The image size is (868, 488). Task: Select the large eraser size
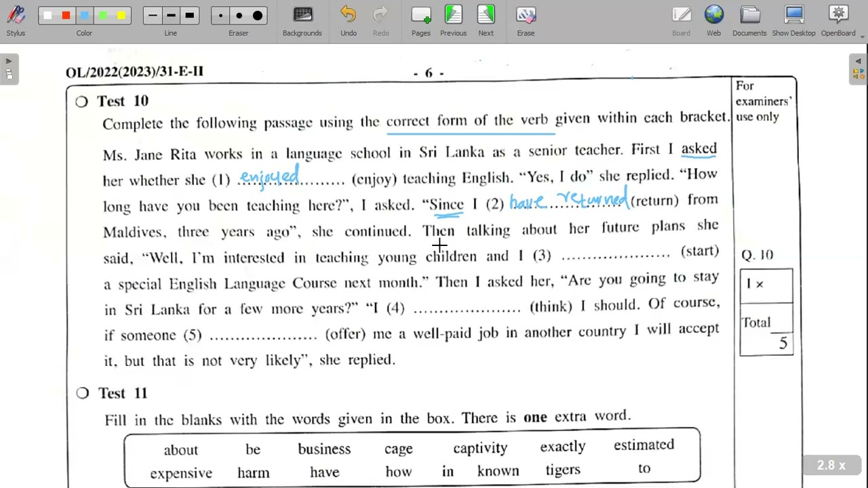coord(258,16)
